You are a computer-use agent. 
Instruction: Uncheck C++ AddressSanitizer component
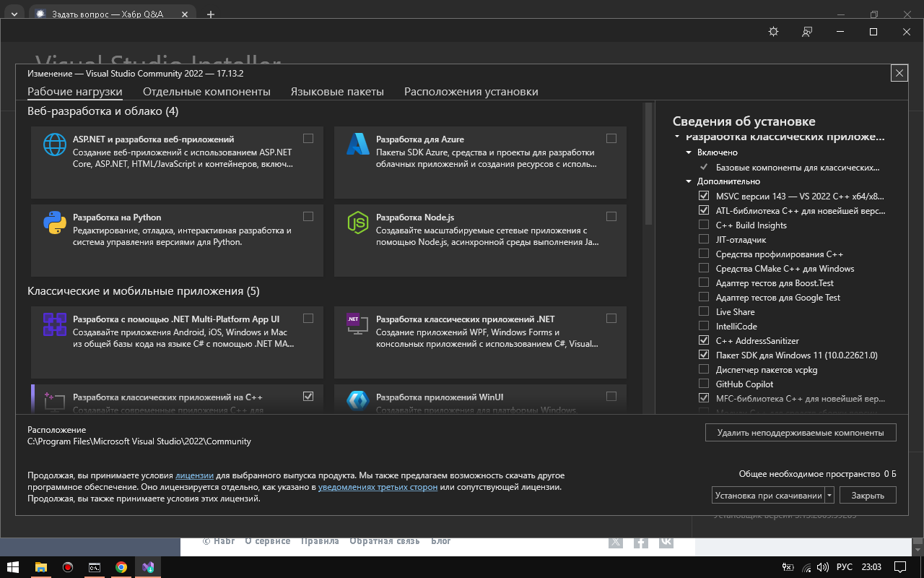pyautogui.click(x=704, y=340)
